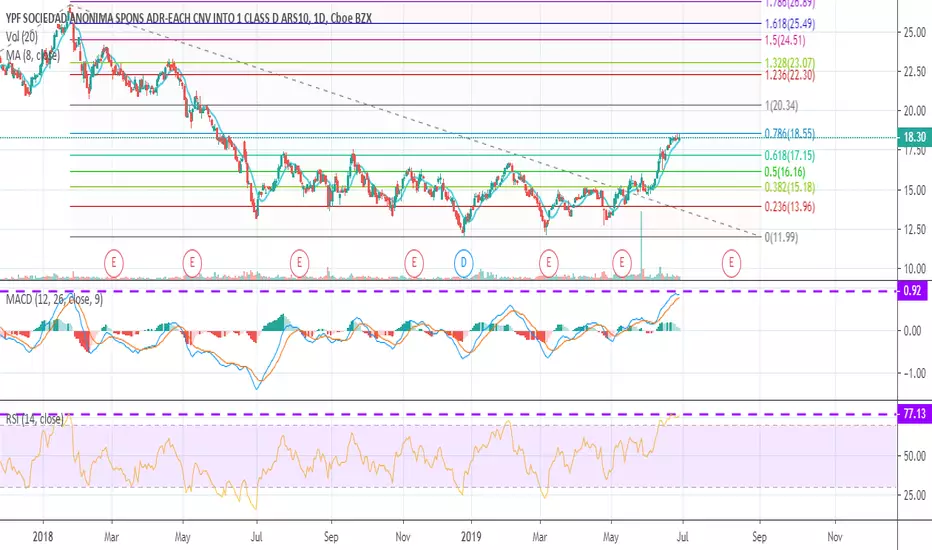Click the RSI value tag 77.13
932x550 pixels.
tap(914, 414)
